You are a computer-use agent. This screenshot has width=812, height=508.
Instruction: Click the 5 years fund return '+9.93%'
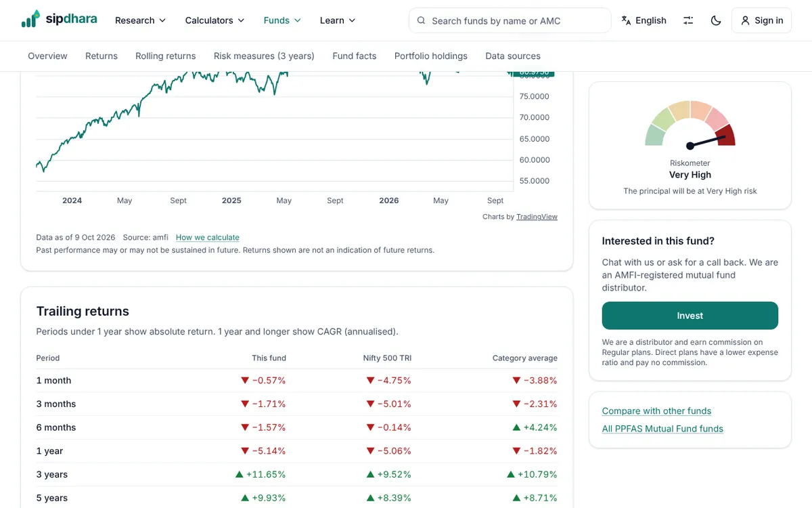click(264, 498)
